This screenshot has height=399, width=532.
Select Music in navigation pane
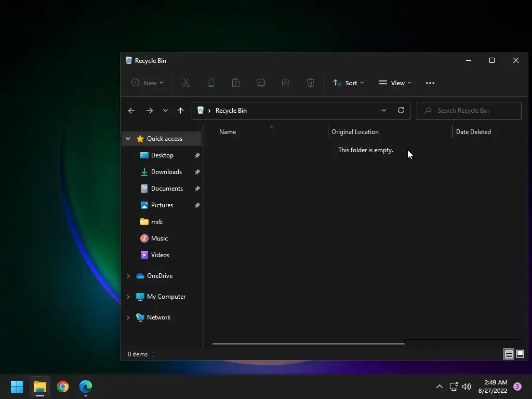(x=159, y=238)
